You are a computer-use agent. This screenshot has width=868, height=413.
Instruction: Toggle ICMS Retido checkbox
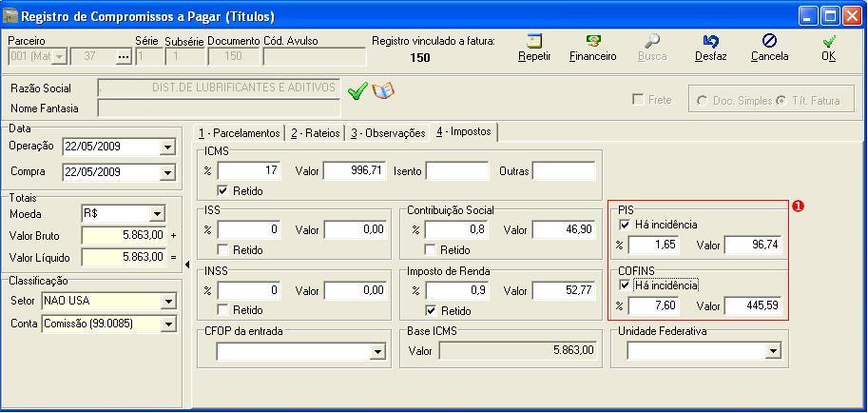pos(223,190)
